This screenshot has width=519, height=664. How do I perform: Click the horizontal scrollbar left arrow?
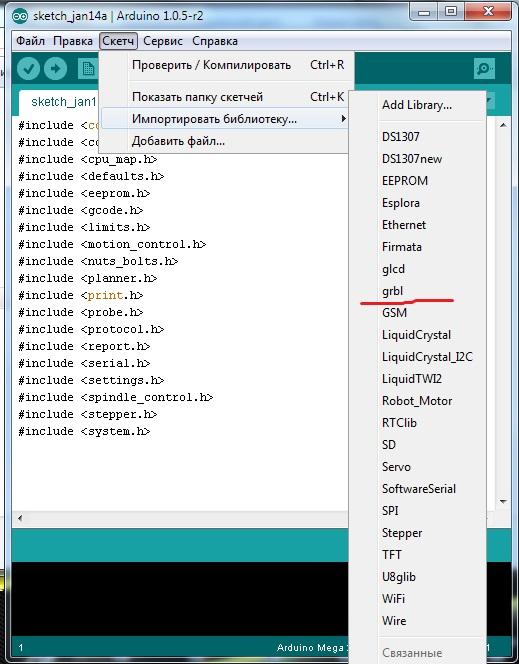point(19,518)
